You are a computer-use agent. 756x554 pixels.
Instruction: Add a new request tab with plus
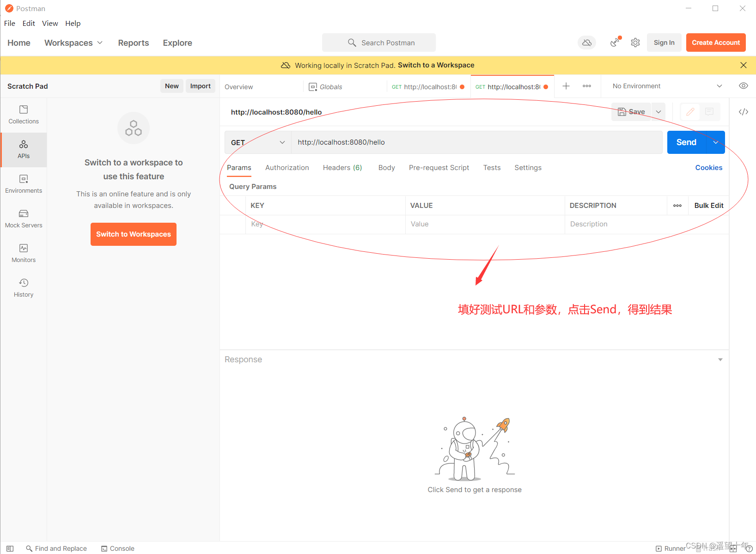point(566,86)
